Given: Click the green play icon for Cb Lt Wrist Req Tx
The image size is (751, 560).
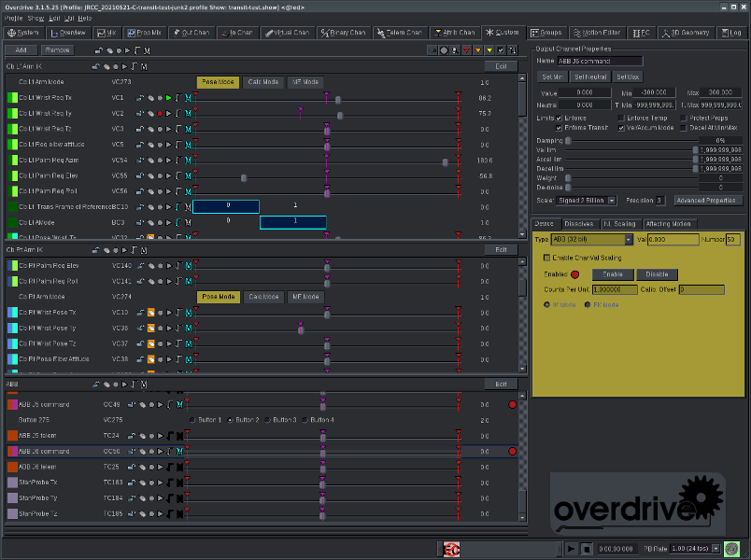Looking at the screenshot, I should pyautogui.click(x=168, y=98).
